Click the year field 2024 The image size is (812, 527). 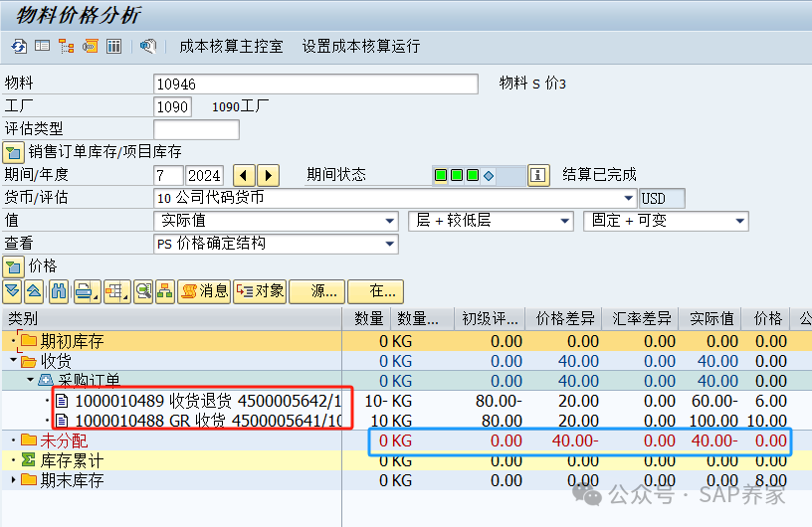point(204,175)
